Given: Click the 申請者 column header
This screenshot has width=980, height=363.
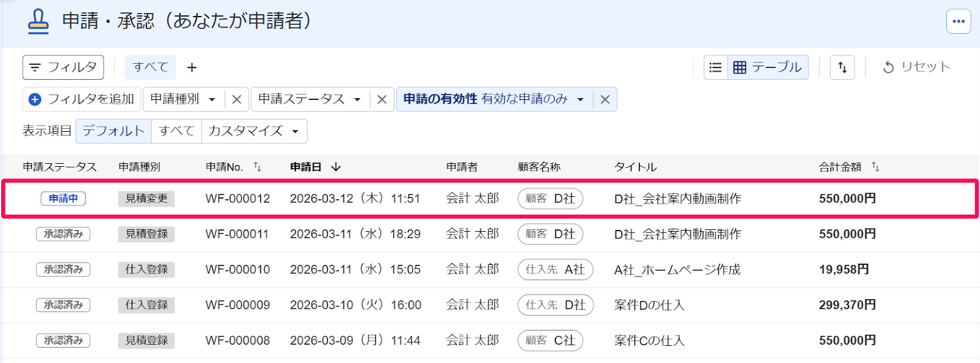Looking at the screenshot, I should click(x=462, y=167).
